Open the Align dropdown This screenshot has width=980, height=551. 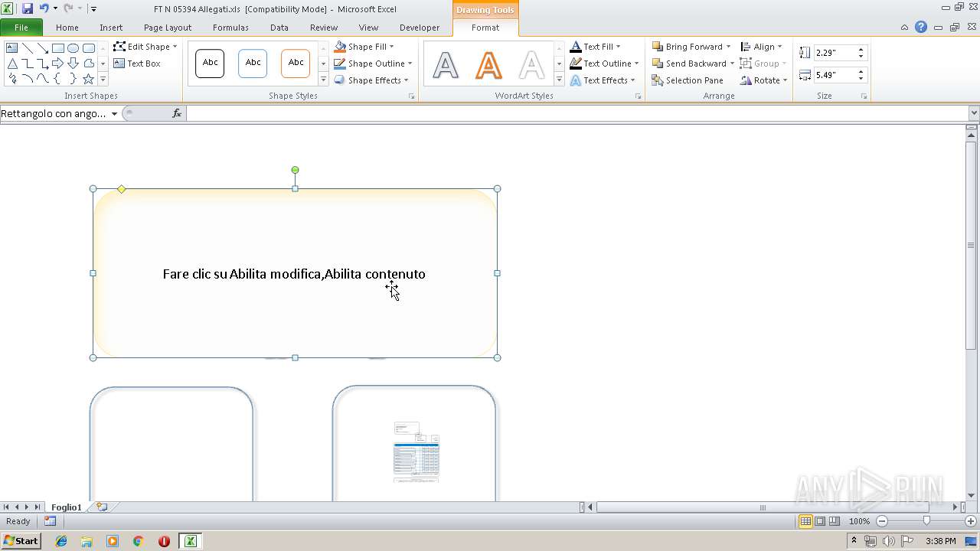click(762, 47)
